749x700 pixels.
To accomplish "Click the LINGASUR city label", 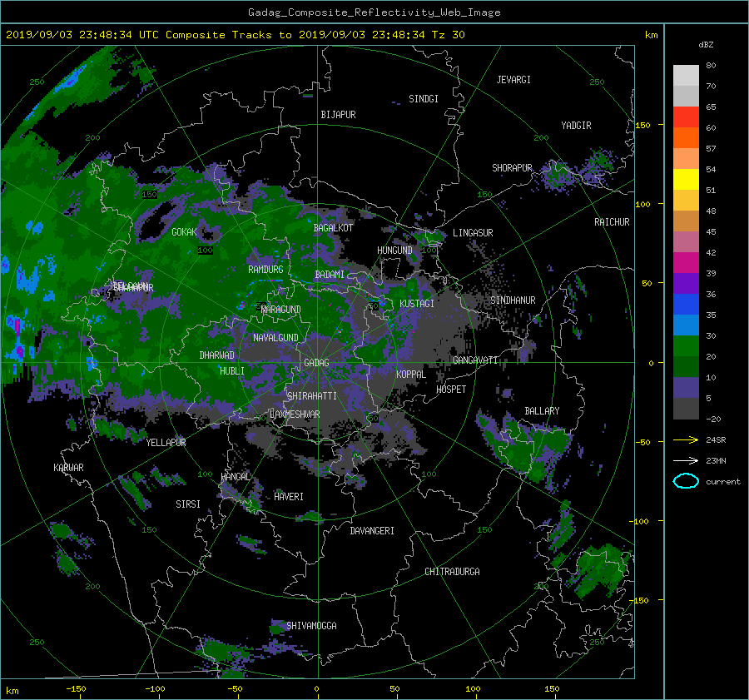I will tap(473, 233).
